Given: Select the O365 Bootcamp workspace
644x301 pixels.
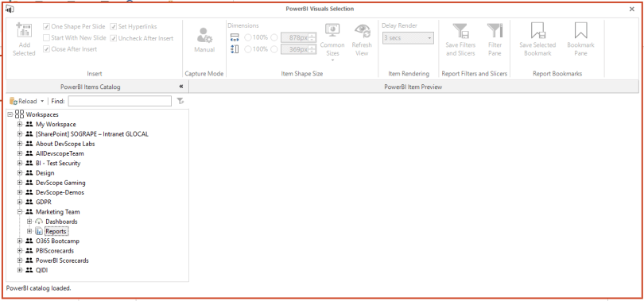Looking at the screenshot, I should coord(57,241).
